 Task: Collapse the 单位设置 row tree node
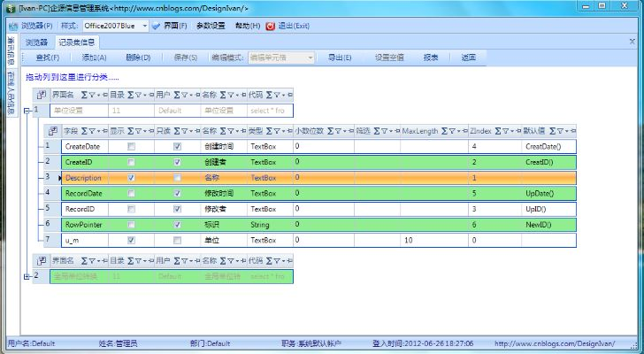[x=27, y=111]
